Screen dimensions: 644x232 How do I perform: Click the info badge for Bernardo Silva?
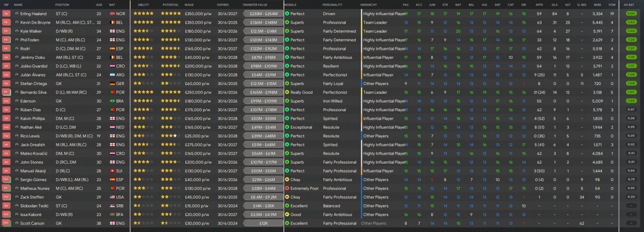coord(6,92)
